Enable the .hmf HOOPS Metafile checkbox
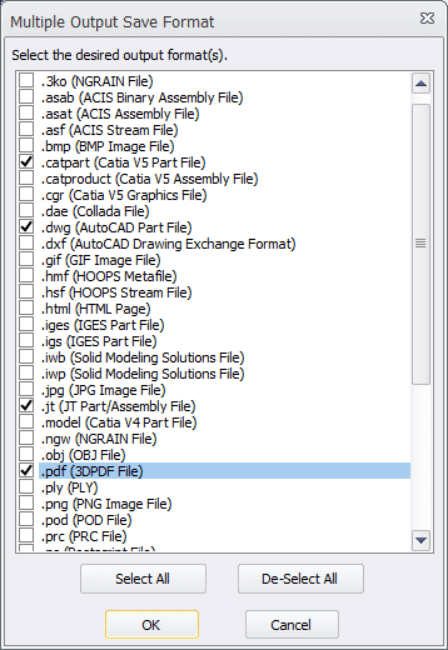 [27, 275]
